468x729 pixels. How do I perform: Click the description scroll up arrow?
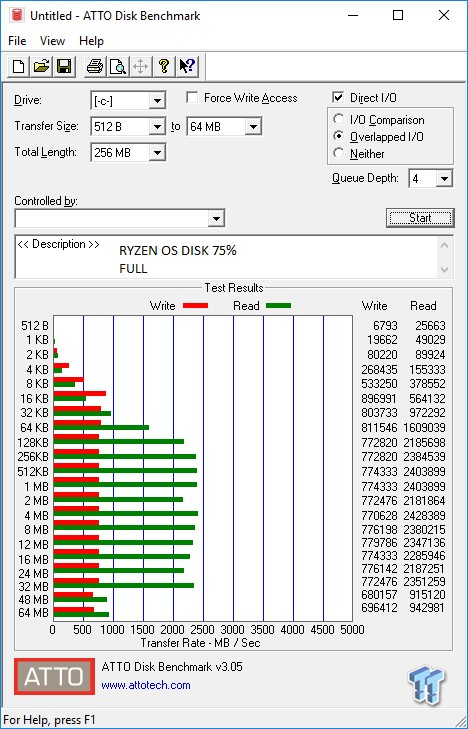445,245
